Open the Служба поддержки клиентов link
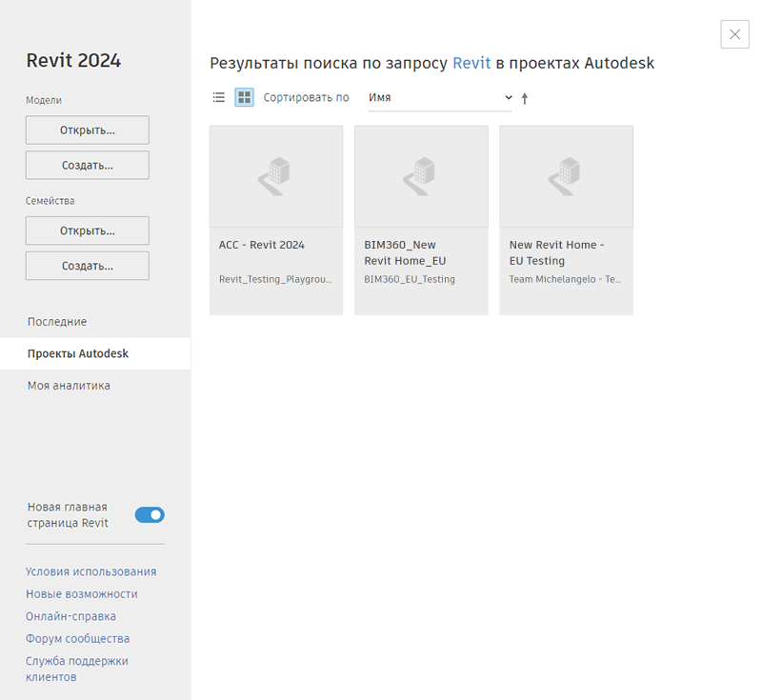This screenshot has height=700, width=762. [77, 669]
